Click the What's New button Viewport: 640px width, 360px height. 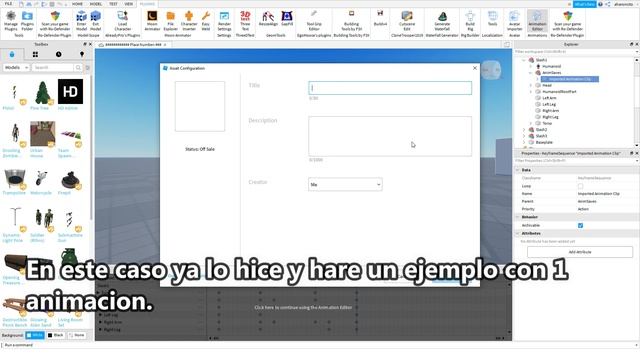click(x=584, y=4)
